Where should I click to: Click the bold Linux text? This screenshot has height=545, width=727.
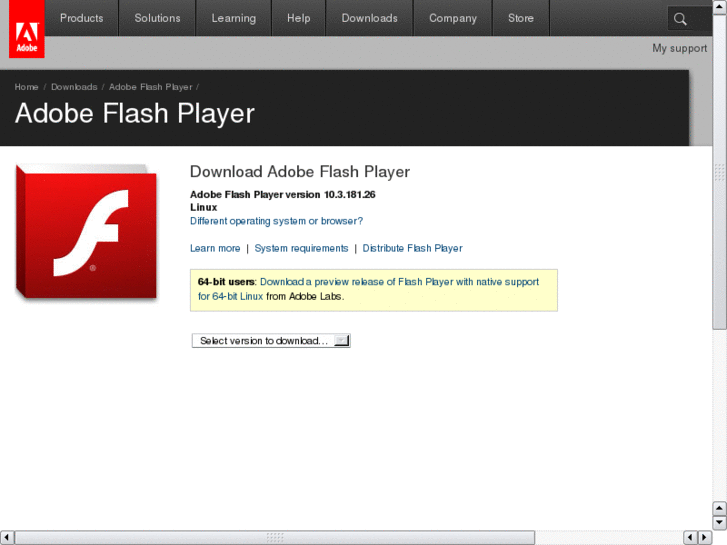[x=204, y=207]
